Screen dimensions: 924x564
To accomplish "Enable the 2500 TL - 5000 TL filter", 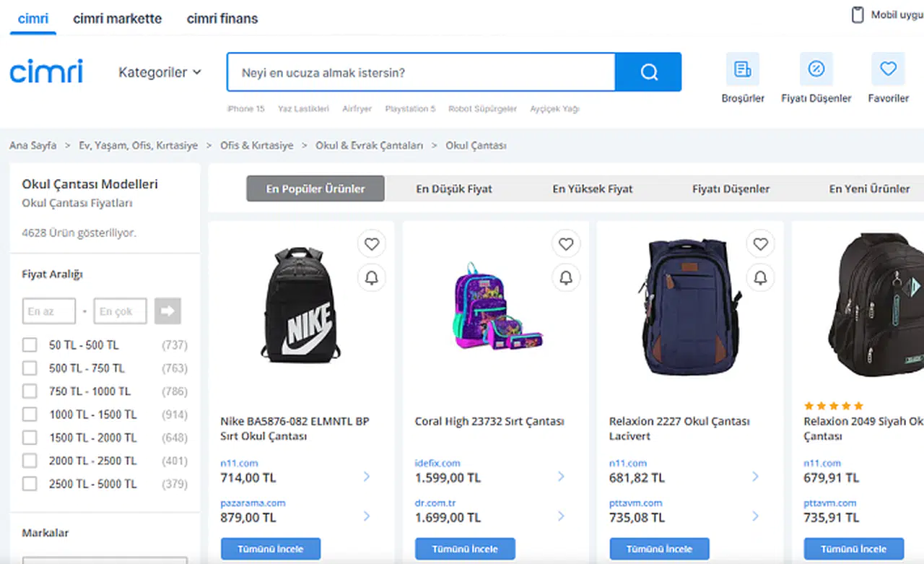I will [x=30, y=484].
